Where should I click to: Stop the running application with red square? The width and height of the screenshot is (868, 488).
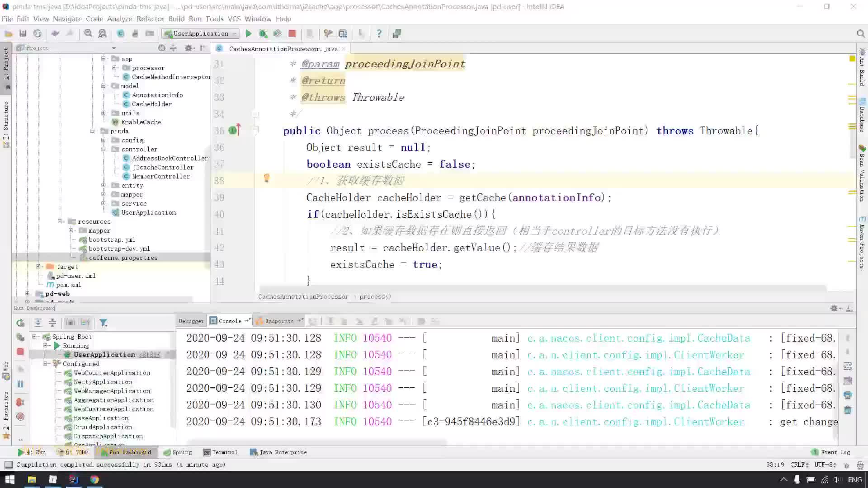tap(292, 33)
